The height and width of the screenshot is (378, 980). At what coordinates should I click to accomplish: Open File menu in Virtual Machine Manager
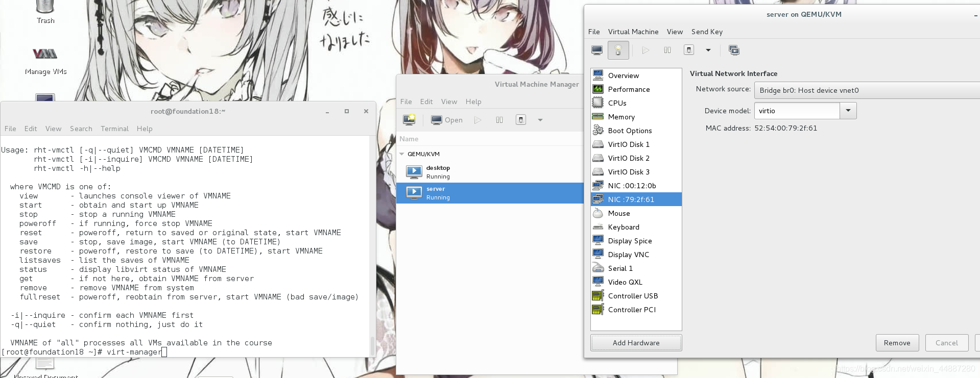(x=406, y=102)
